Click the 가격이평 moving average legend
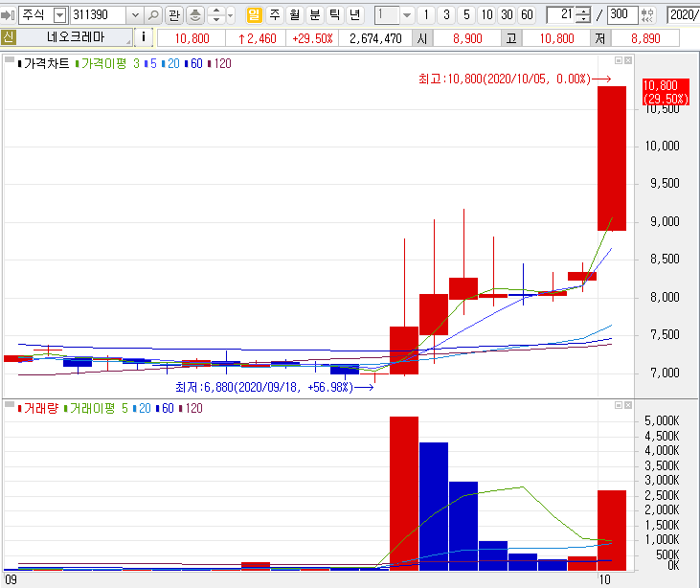700x588 pixels. (x=101, y=63)
